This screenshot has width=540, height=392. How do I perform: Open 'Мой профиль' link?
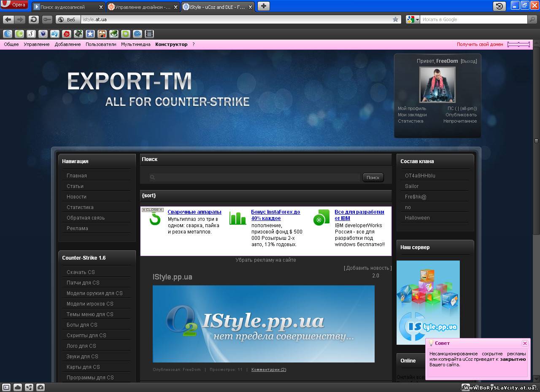point(412,108)
